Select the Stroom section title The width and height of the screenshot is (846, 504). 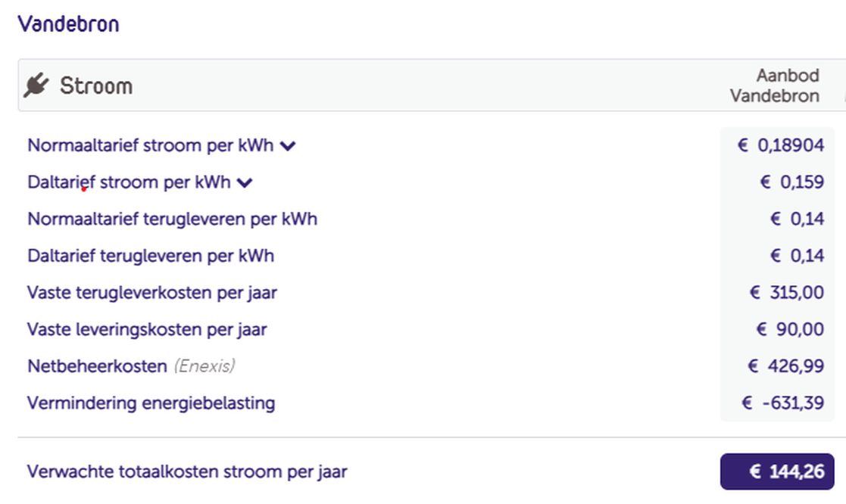(96, 86)
